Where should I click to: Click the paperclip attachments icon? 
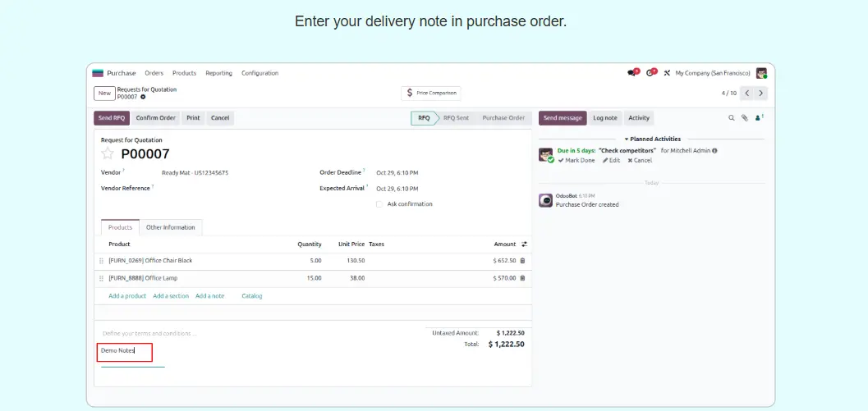745,118
